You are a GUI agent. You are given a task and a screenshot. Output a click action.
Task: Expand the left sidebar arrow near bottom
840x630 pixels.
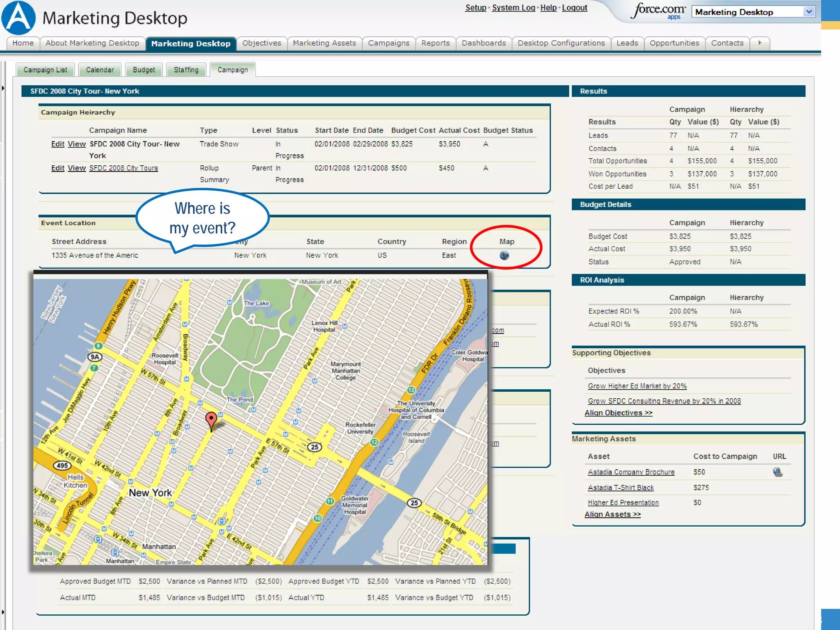[3, 612]
